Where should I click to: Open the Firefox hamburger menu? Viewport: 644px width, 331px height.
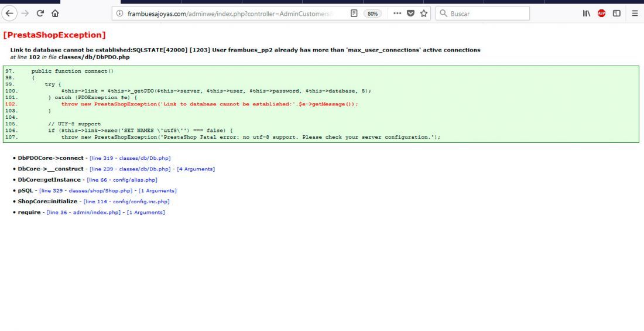(635, 13)
